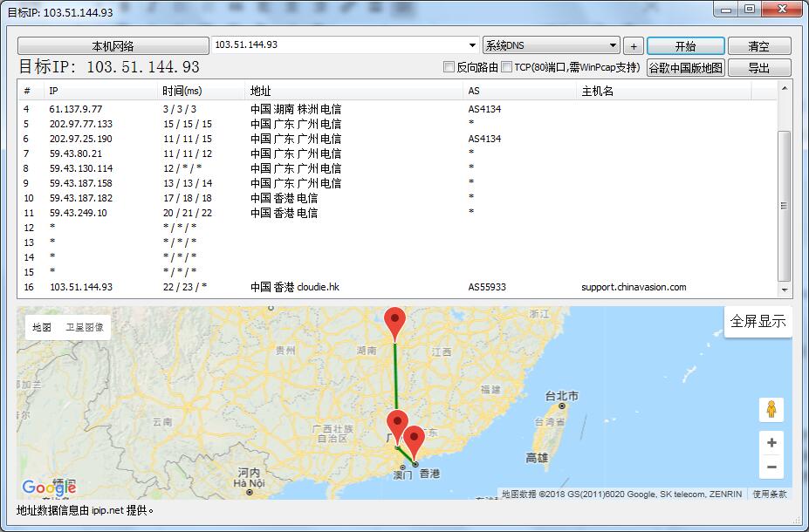This screenshot has width=809, height=532.
Task: Click the red map pin over Hunan
Action: (395, 323)
